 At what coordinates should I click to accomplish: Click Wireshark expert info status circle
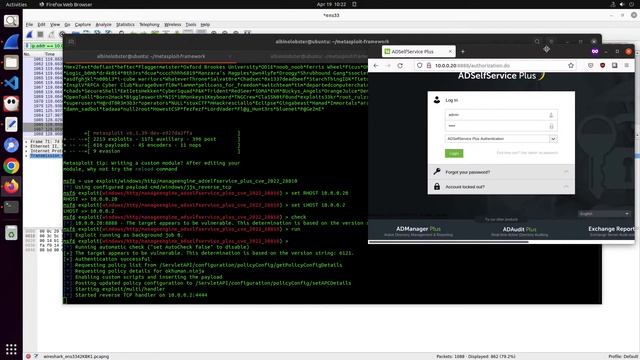click(x=28, y=356)
